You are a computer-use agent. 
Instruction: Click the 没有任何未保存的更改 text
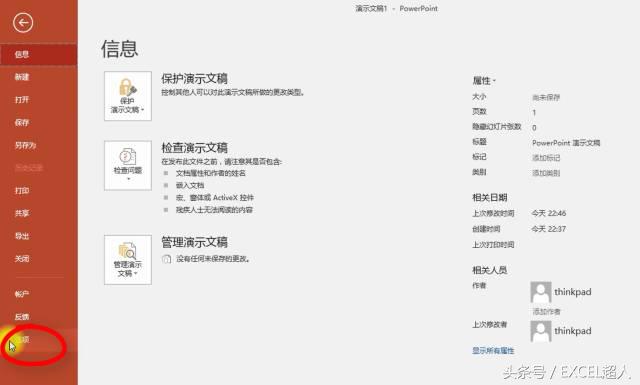213,259
